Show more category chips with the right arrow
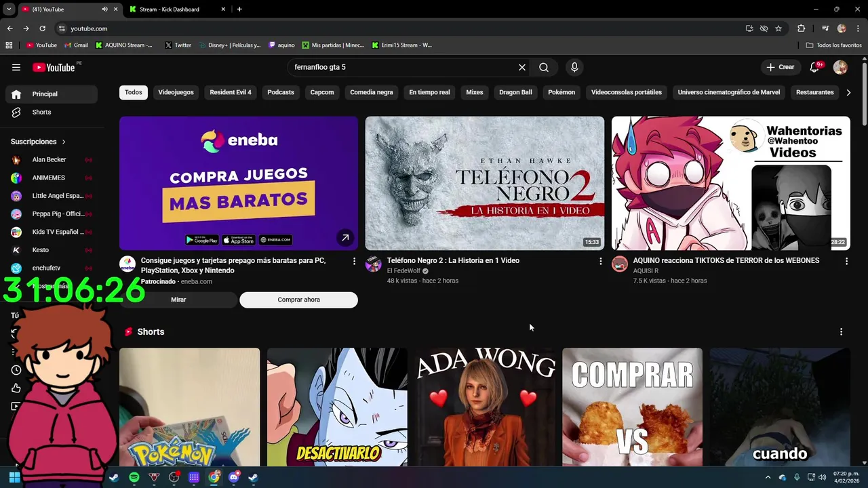The image size is (868, 488). [x=848, y=92]
